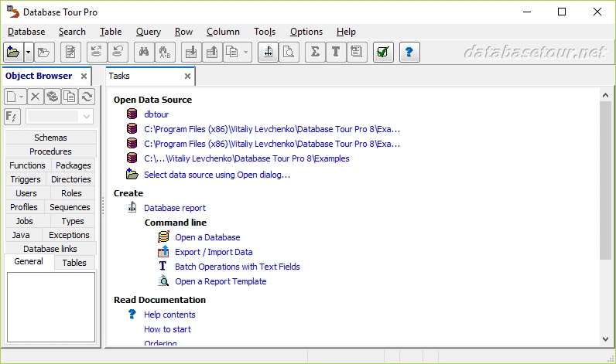Click the binoculars Find toolbar icon

point(142,53)
